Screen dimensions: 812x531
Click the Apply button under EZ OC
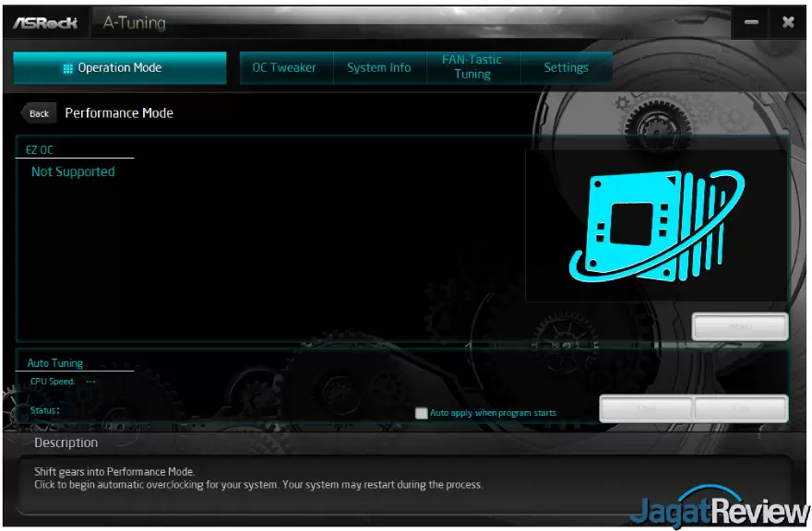point(740,327)
